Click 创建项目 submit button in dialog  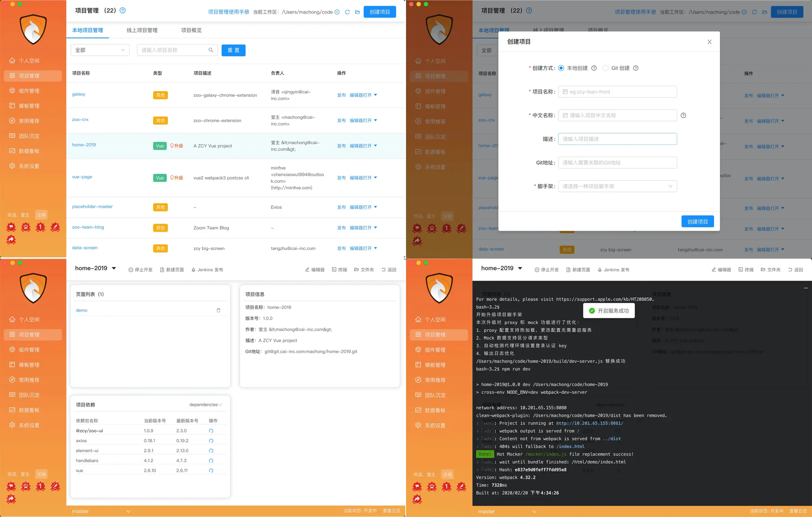(698, 221)
